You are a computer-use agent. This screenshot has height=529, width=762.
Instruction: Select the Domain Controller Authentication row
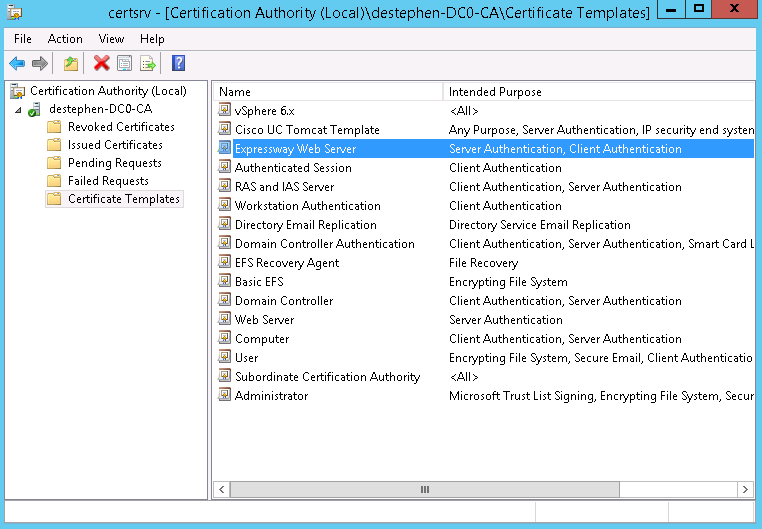[x=484, y=243]
